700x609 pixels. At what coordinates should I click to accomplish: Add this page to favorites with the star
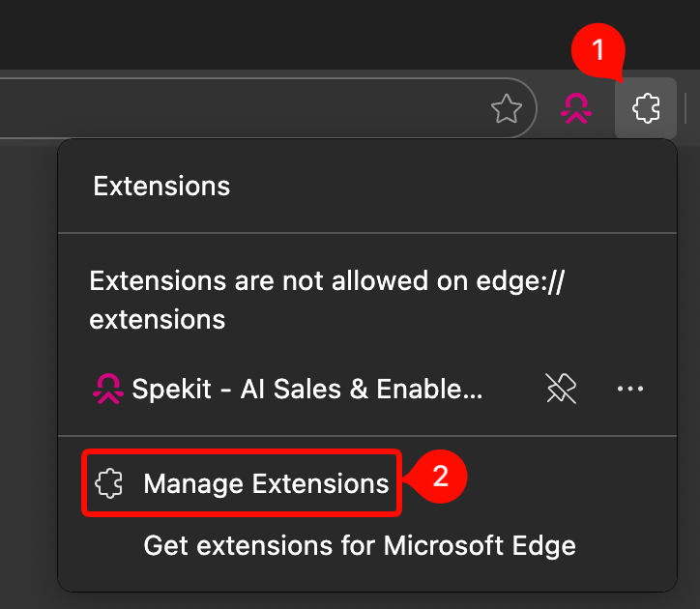click(x=507, y=109)
